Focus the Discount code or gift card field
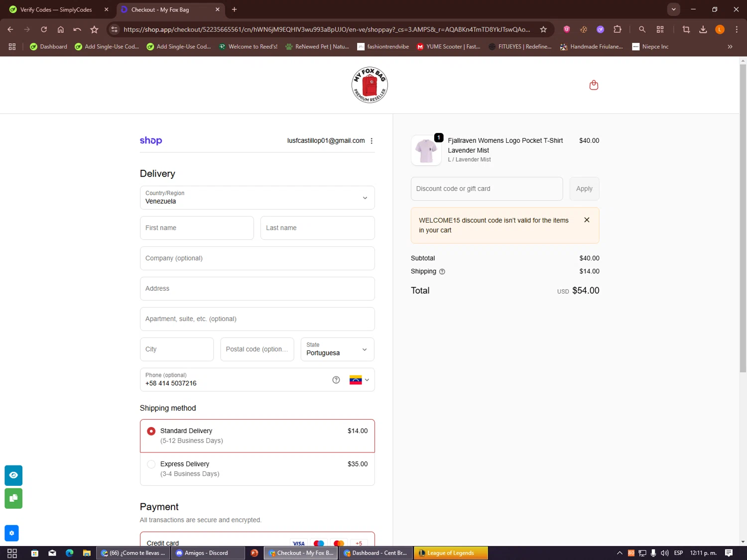747x560 pixels. point(487,189)
